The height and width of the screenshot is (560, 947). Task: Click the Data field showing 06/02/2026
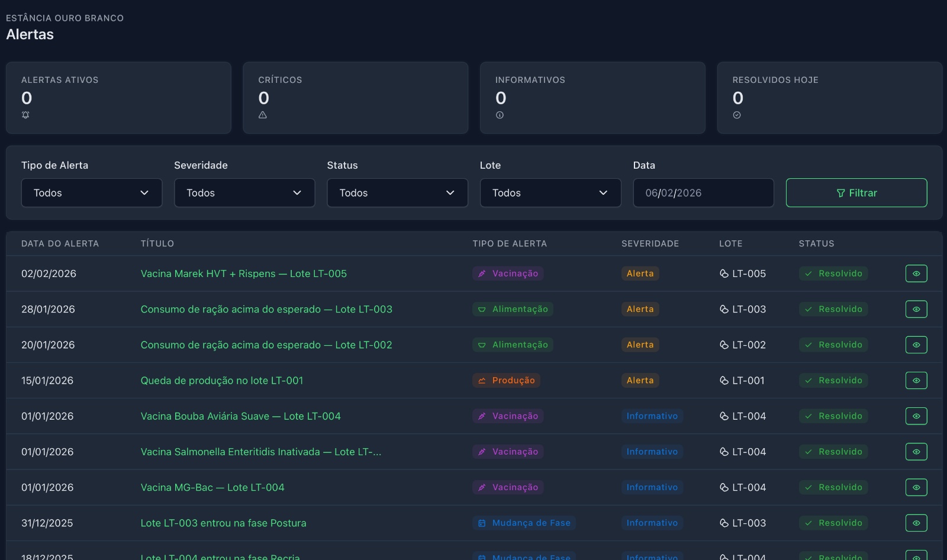pos(703,193)
